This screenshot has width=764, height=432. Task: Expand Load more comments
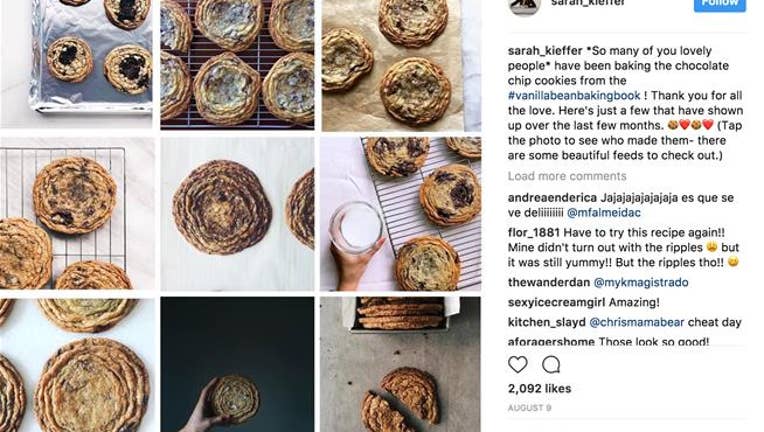coord(567,176)
